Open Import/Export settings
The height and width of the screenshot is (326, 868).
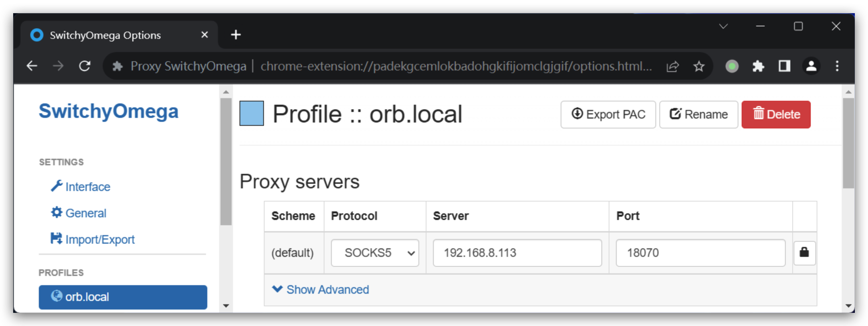tap(93, 239)
